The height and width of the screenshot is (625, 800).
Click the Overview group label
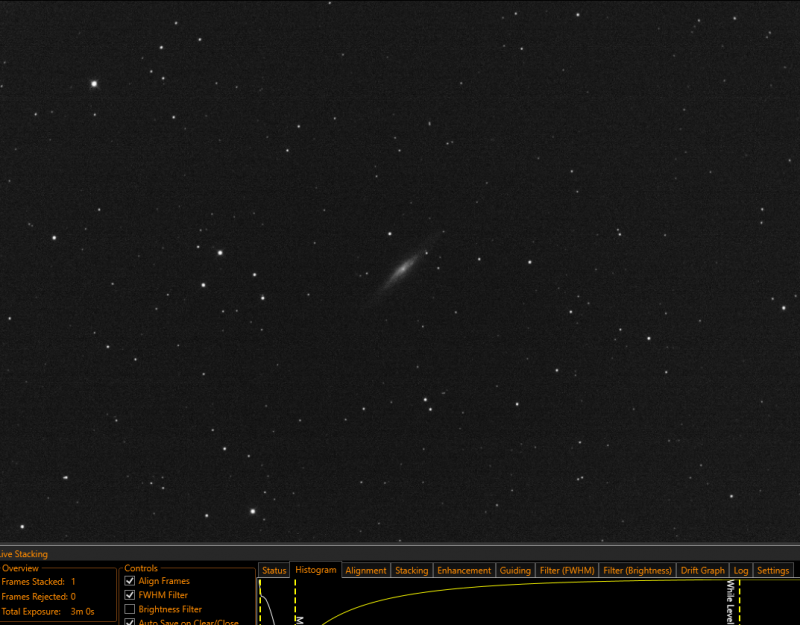(x=20, y=568)
